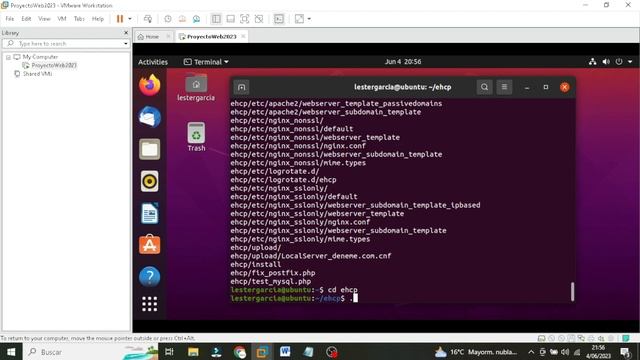Image resolution: width=640 pixels, height=360 pixels.
Task: Open the Tabs menu
Action: click(79, 19)
